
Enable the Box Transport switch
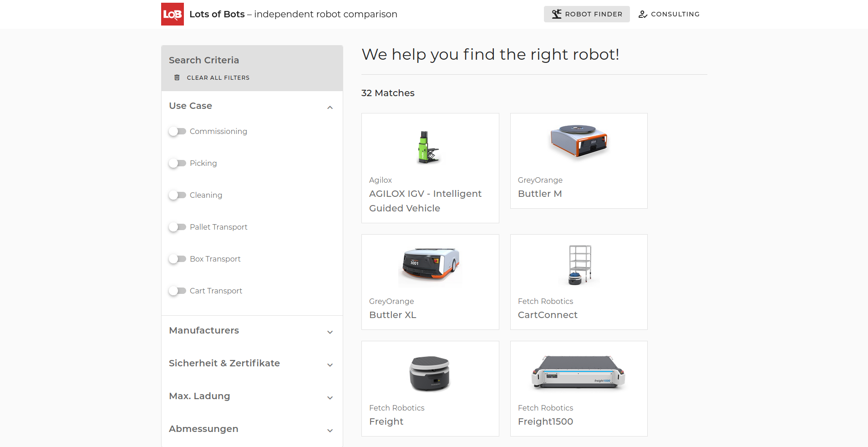pos(177,259)
